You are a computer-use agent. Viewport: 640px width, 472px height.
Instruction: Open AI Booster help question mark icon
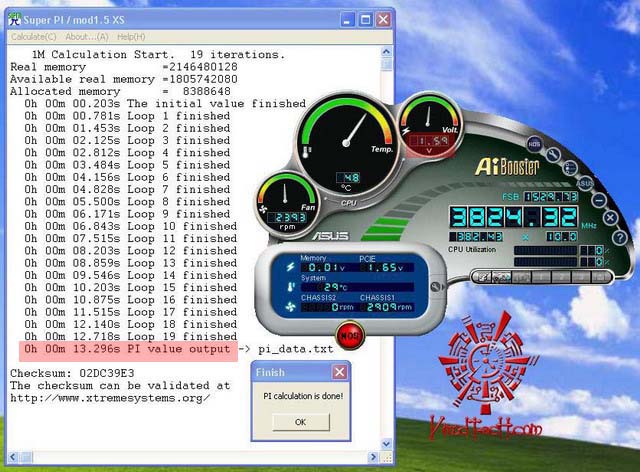click(620, 237)
